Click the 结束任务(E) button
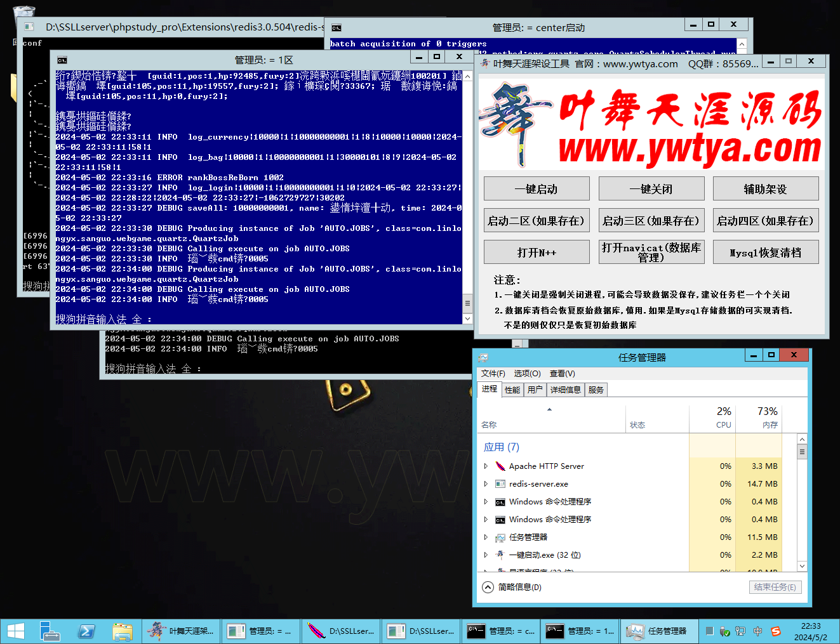 click(x=775, y=588)
